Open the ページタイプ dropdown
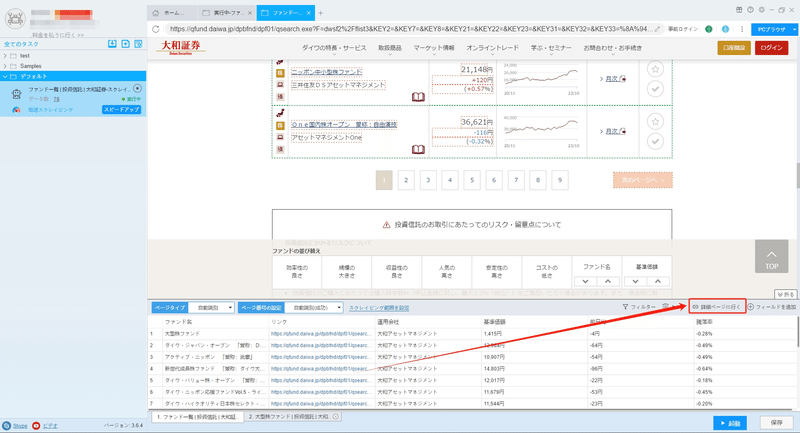Screen dimensions: 800x433 click(211, 308)
